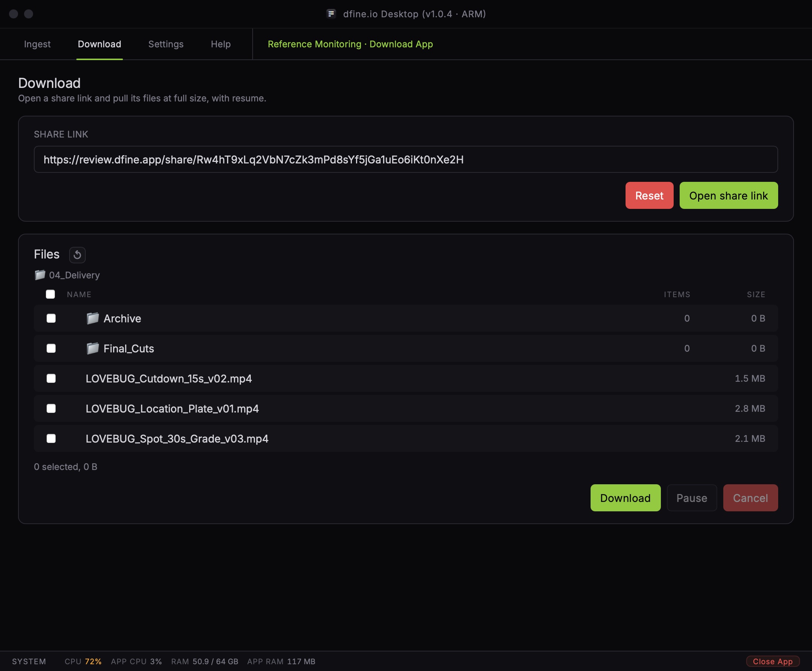Click the APP CPU 3% readout
812x671 pixels.
136,661
